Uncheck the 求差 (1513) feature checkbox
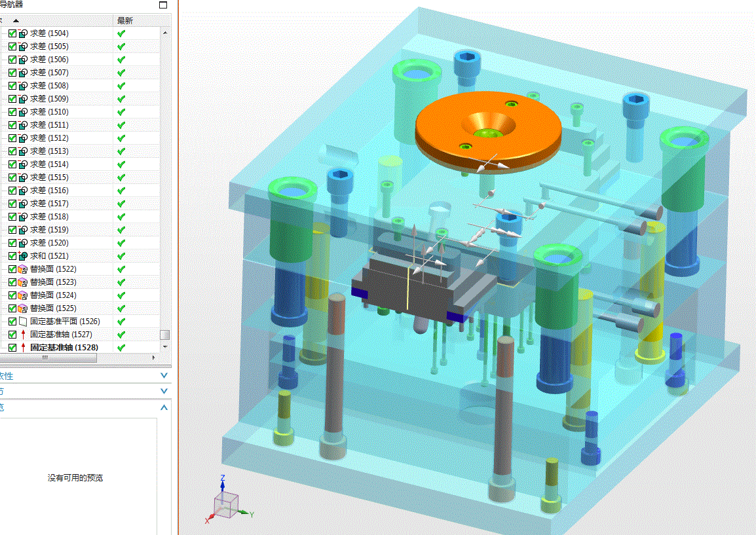Screen dimensions: 756x535 (x=12, y=151)
